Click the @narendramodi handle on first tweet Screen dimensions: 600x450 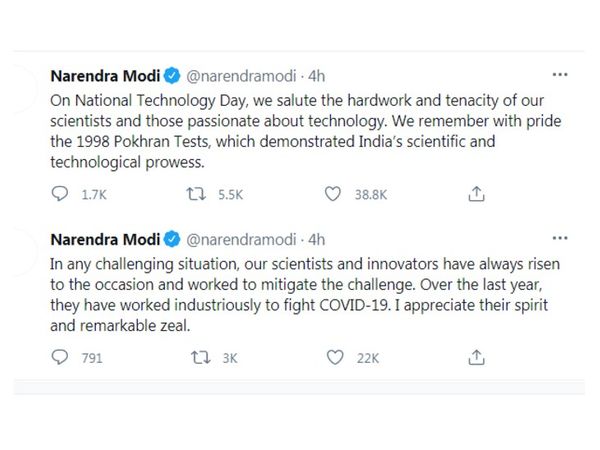pos(241,76)
